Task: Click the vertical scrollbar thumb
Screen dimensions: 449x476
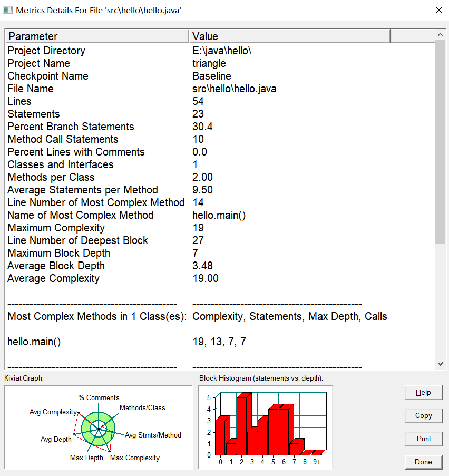Action: [x=440, y=142]
